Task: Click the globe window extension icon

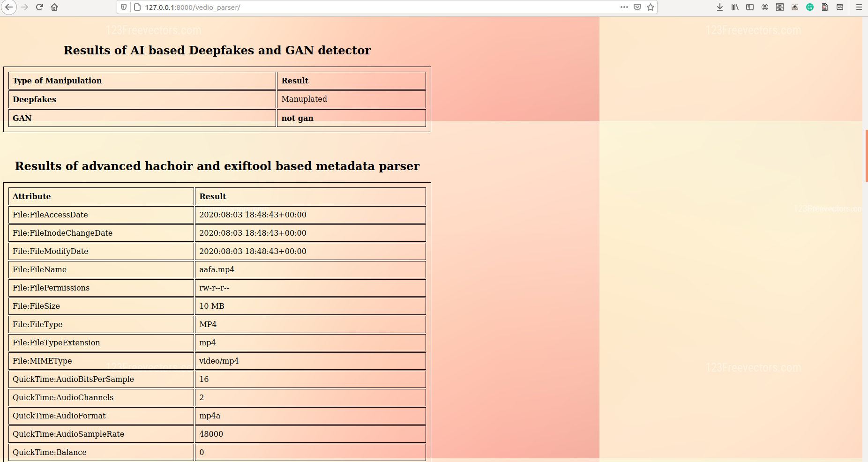Action: point(780,7)
